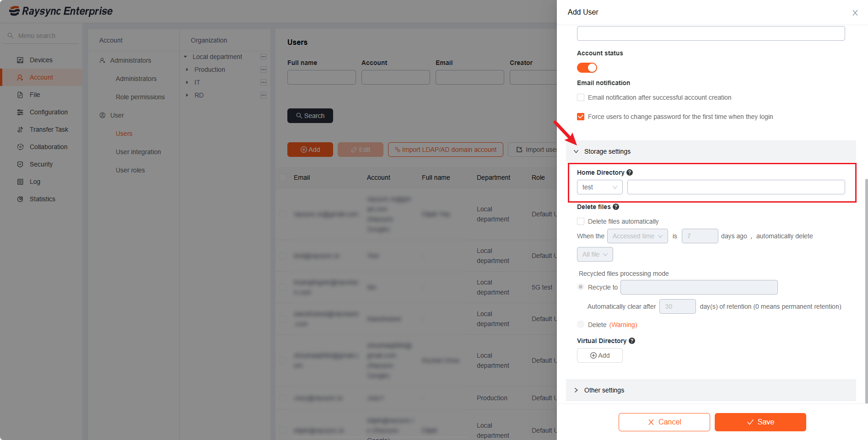The width and height of the screenshot is (868, 440).
Task: Open more options for Production department
Action: tap(263, 70)
